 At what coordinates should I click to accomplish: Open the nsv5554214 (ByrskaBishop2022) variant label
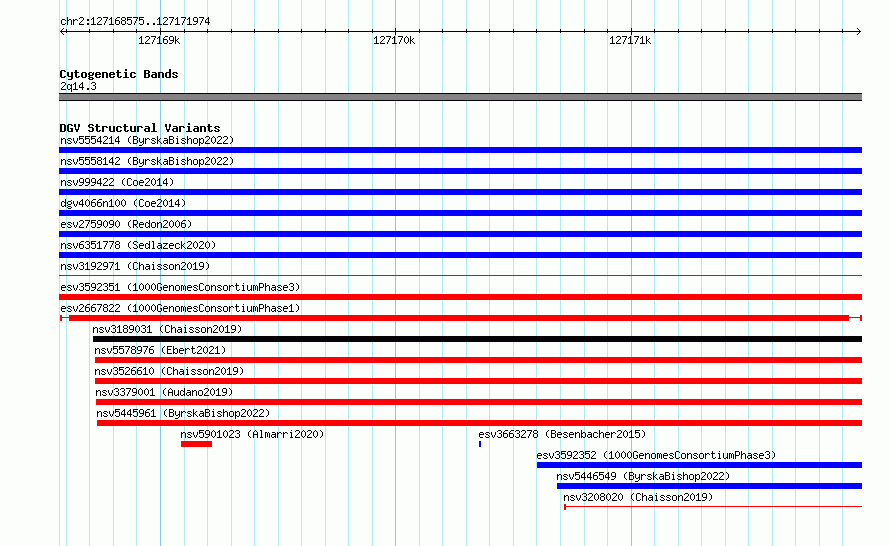pos(147,140)
